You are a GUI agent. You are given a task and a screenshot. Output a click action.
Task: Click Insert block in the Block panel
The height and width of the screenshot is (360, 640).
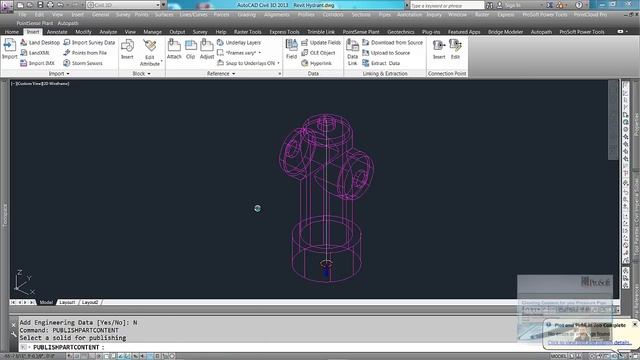(x=127, y=49)
